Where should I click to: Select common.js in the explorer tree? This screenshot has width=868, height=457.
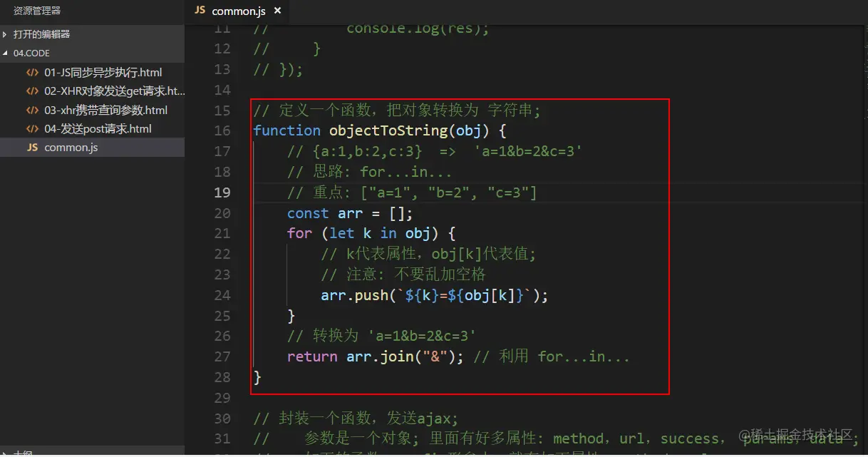(x=92, y=148)
